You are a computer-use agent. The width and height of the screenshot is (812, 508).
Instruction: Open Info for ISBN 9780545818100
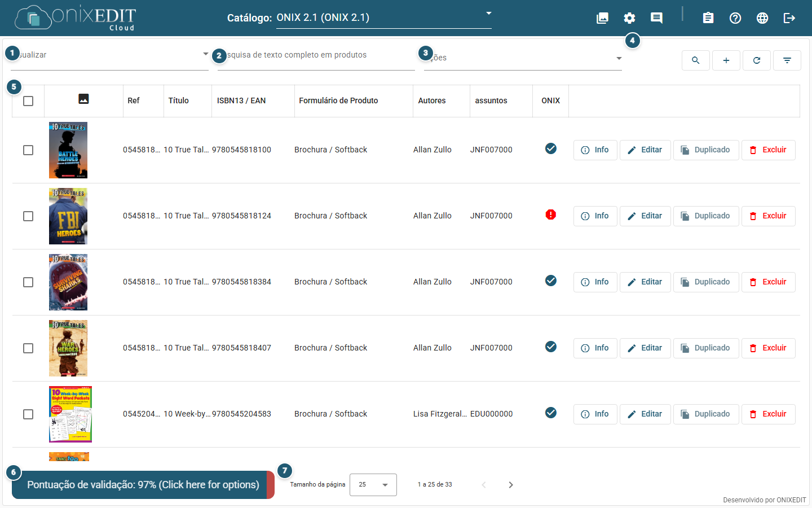tap(595, 150)
